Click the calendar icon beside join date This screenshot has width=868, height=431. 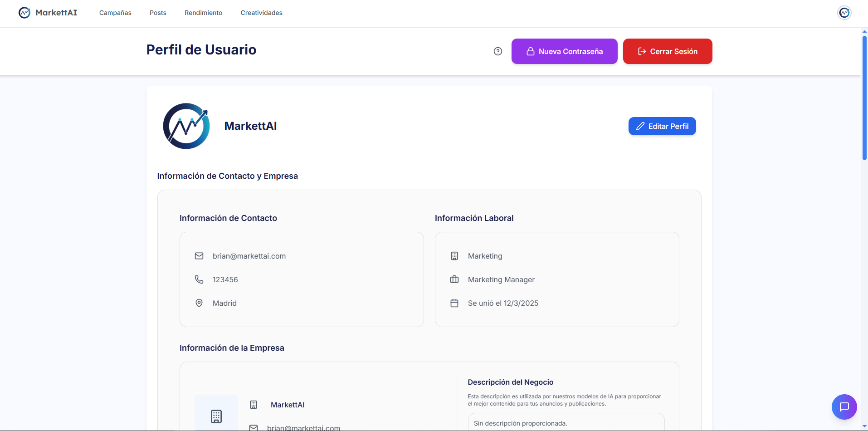click(454, 303)
